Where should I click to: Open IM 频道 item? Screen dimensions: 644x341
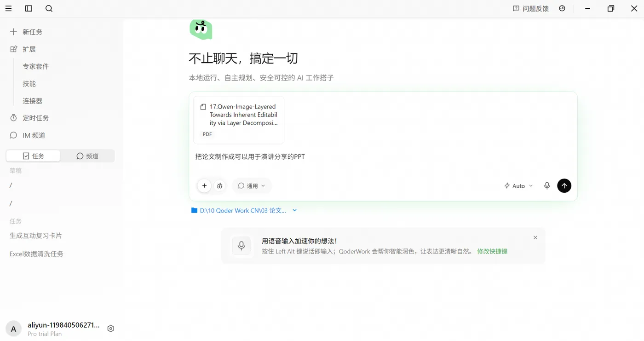click(28, 135)
